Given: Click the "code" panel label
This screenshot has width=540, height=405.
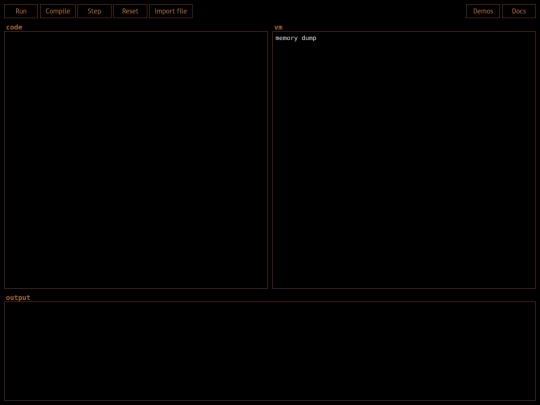Looking at the screenshot, I should pos(14,27).
